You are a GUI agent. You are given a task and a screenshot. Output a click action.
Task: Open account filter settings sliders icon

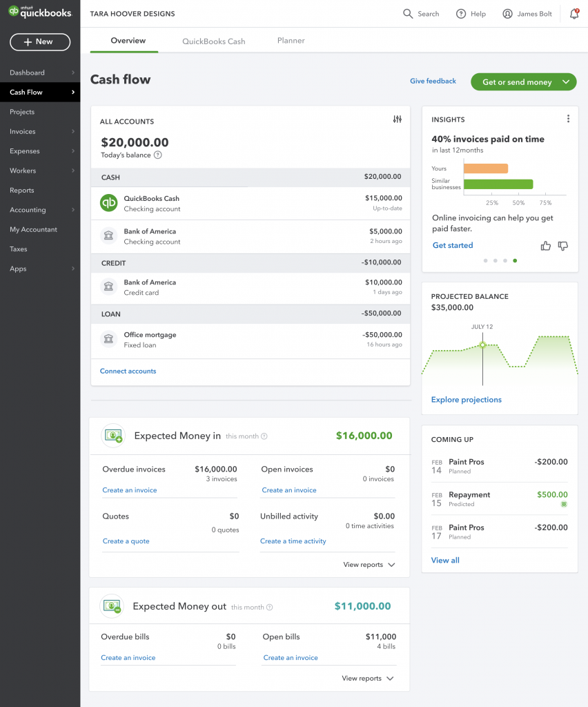(397, 119)
